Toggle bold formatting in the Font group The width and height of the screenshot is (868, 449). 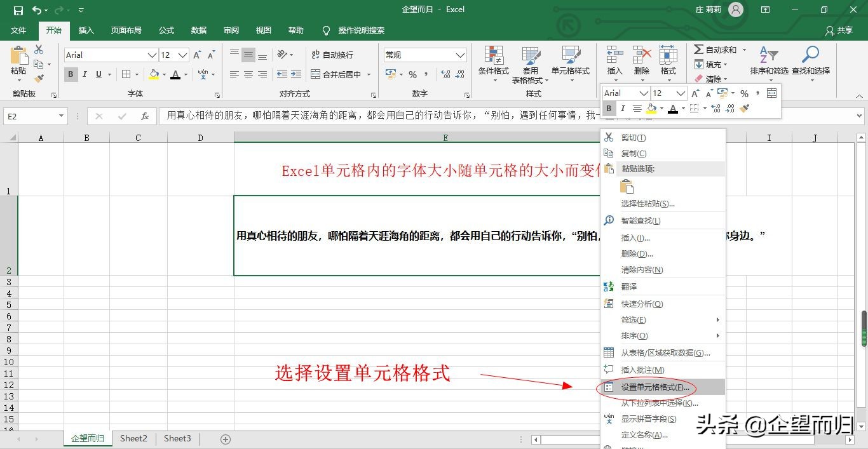pyautogui.click(x=70, y=74)
